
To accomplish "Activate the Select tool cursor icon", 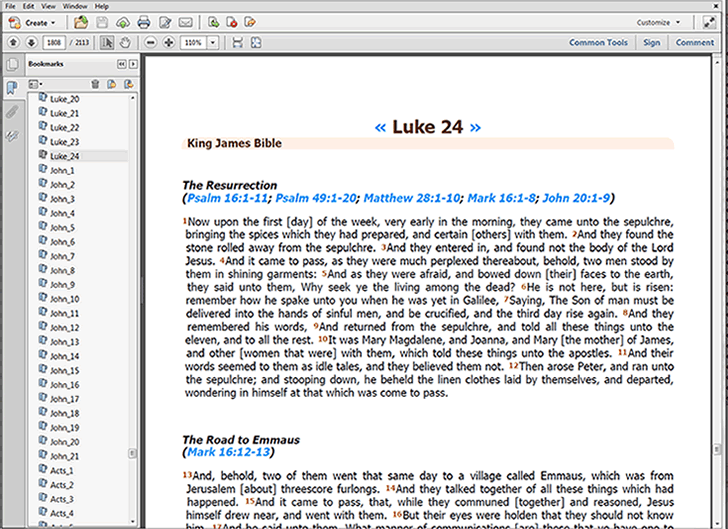I will (107, 43).
